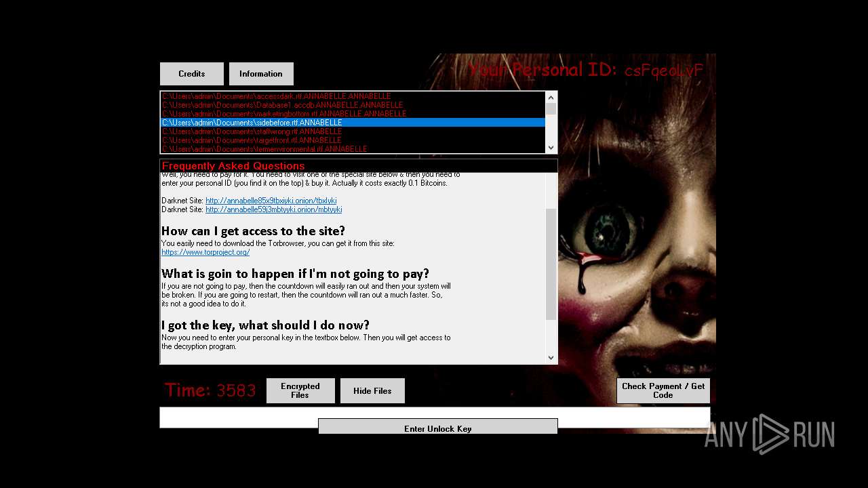The height and width of the screenshot is (488, 868).
Task: Select the highlighted sidebefore.rtf.ANNABELLE row
Action: 353,123
